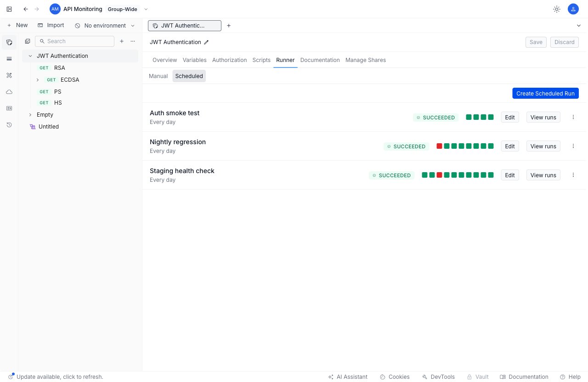Expand the Empty collection

click(30, 115)
